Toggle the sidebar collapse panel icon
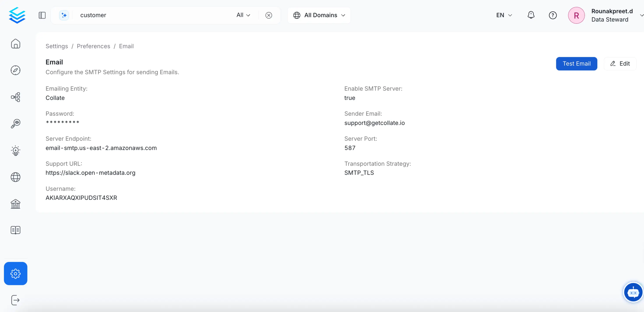This screenshot has width=644, height=312. pos(42,15)
